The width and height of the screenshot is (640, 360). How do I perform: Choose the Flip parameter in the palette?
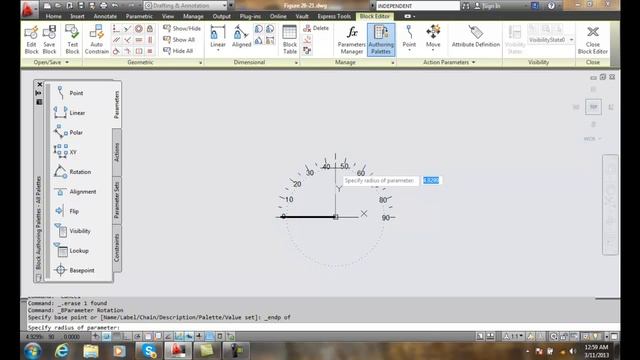click(x=67, y=211)
